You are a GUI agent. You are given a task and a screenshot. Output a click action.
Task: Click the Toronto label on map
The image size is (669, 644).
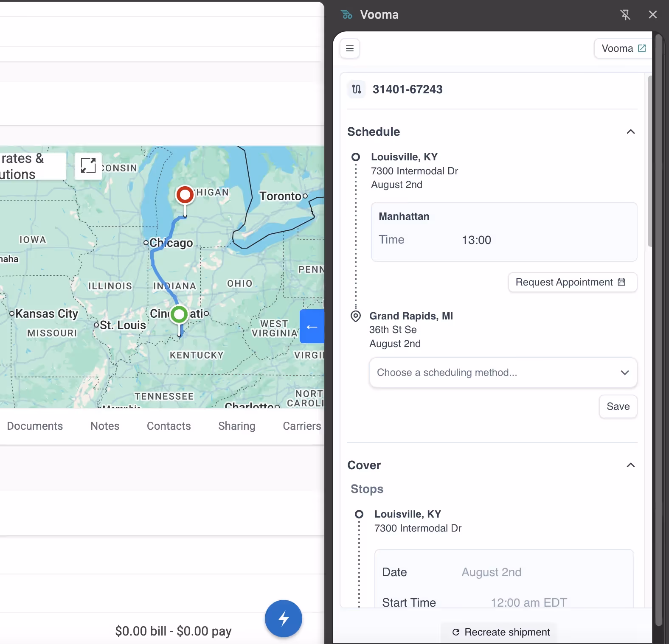point(281,196)
